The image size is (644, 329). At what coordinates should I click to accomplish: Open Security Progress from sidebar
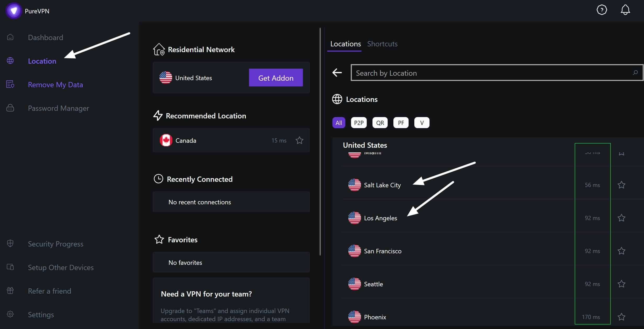pos(55,244)
